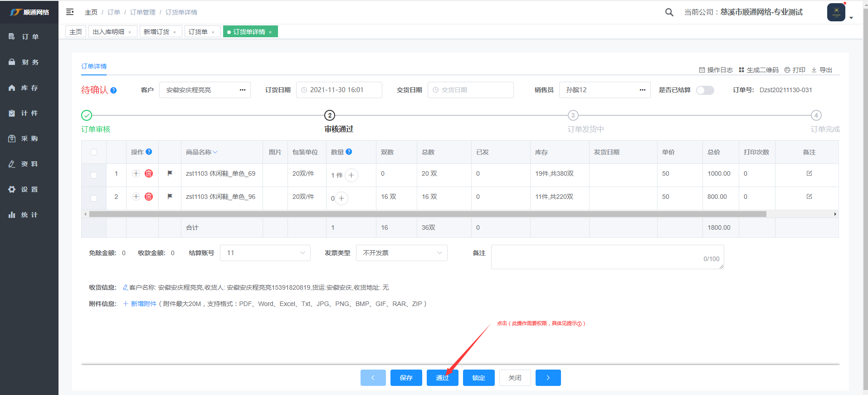Image resolution: width=868 pixels, height=395 pixels.
Task: Click the search magnifier icon in header
Action: [x=669, y=12]
